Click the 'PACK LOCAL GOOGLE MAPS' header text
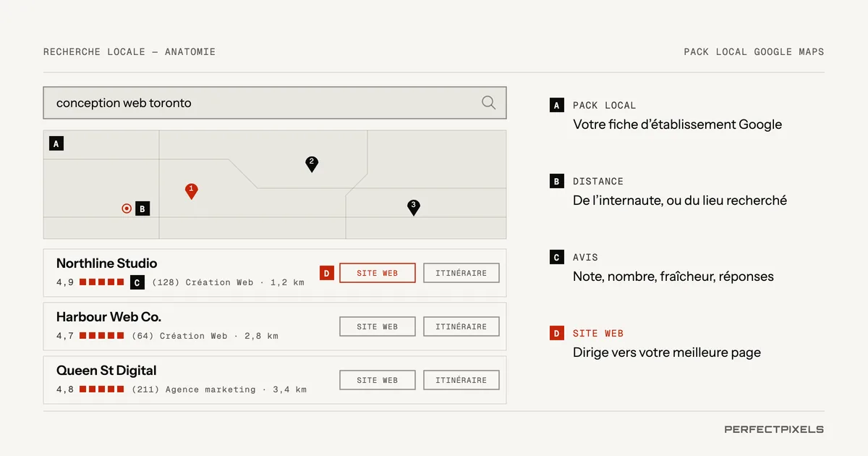Viewport: 868px width, 456px height. [x=754, y=51]
